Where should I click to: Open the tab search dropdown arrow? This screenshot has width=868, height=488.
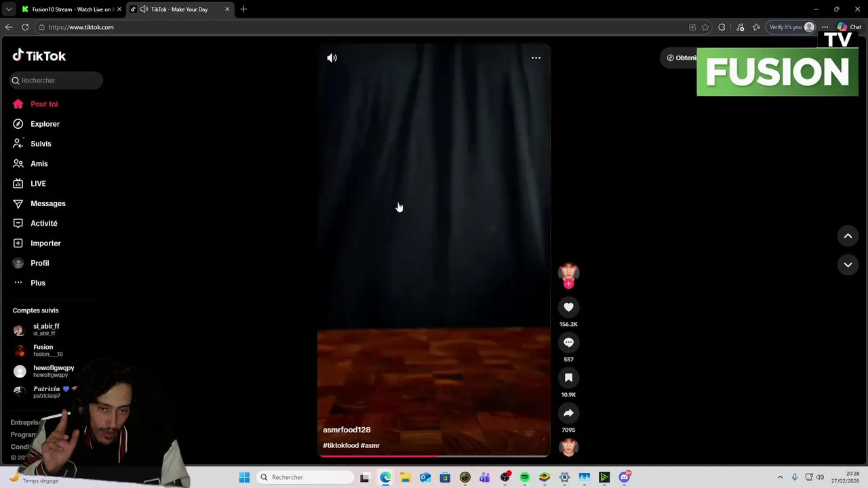point(8,9)
